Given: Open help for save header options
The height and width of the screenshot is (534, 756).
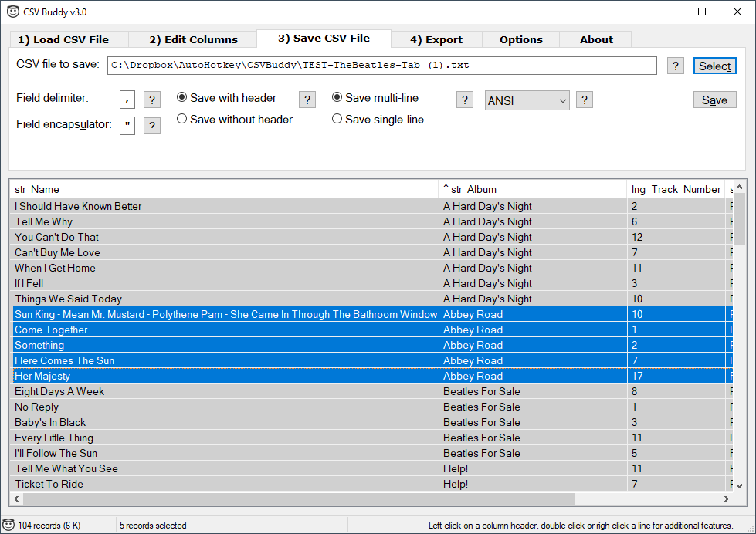Looking at the screenshot, I should click(x=307, y=100).
